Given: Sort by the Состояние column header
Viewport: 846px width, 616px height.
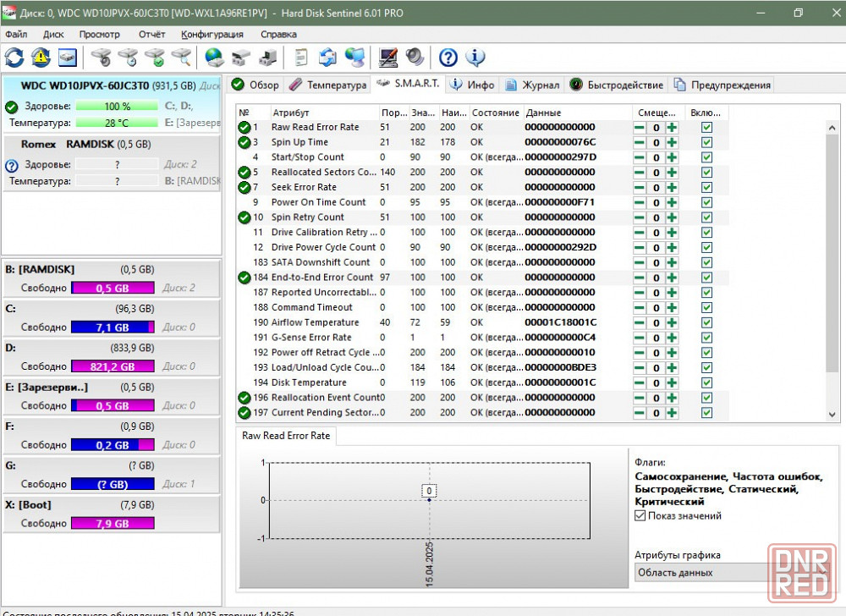Looking at the screenshot, I should [x=495, y=113].
